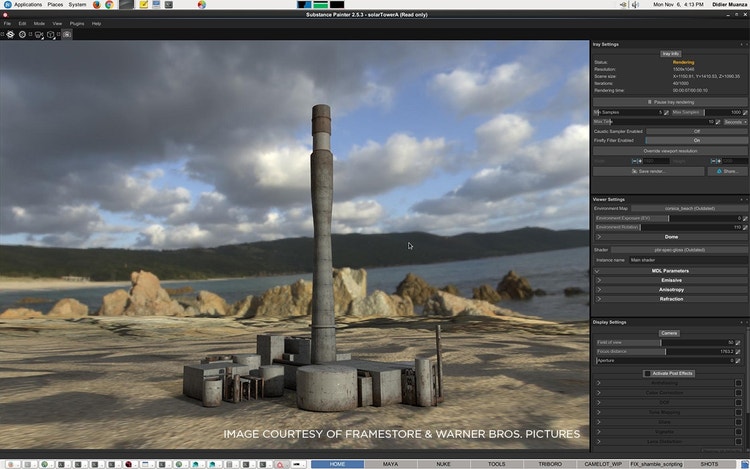The height and width of the screenshot is (469, 750).
Task: Open the Mode menu
Action: tap(39, 23)
